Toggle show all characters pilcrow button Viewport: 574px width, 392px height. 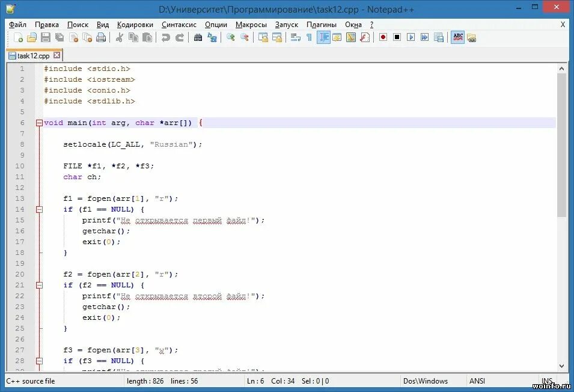(x=309, y=37)
